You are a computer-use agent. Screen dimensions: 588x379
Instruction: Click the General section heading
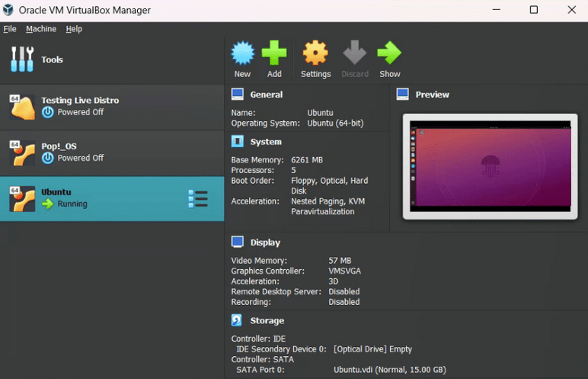tap(267, 95)
